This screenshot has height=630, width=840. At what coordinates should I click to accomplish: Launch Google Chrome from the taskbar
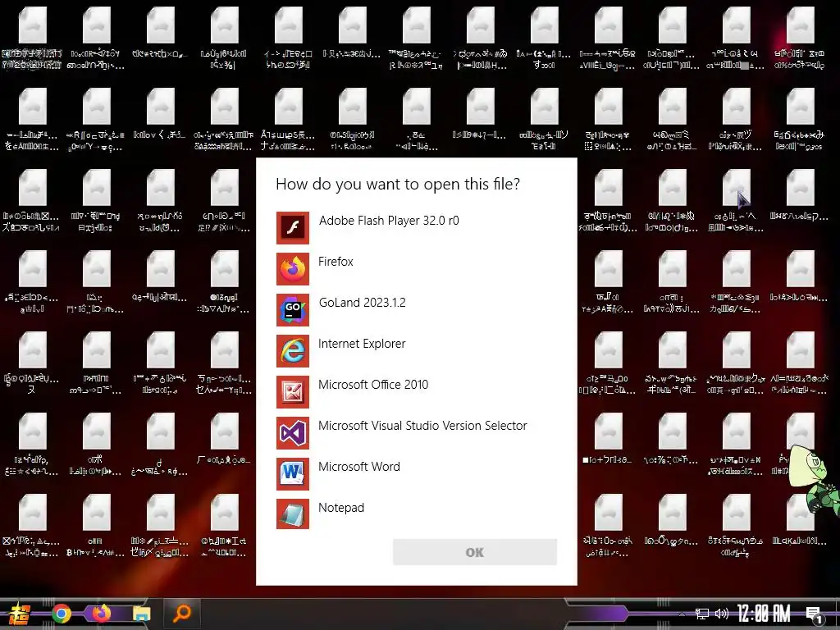point(61,614)
